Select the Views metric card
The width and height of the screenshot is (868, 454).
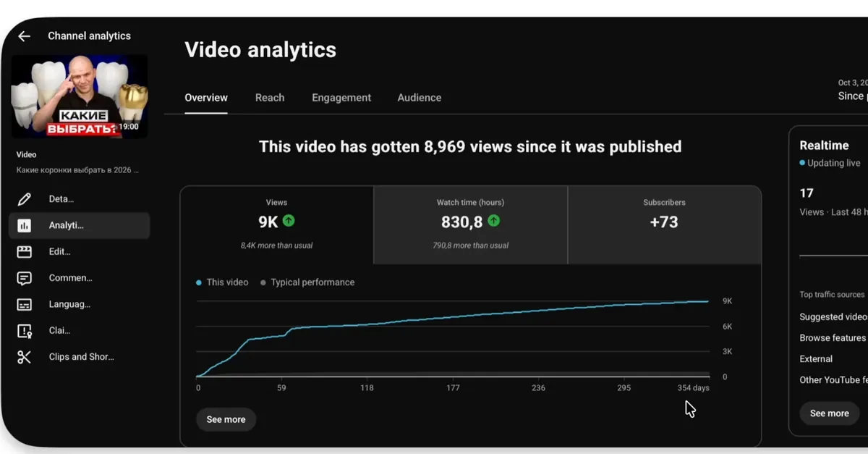pyautogui.click(x=277, y=225)
